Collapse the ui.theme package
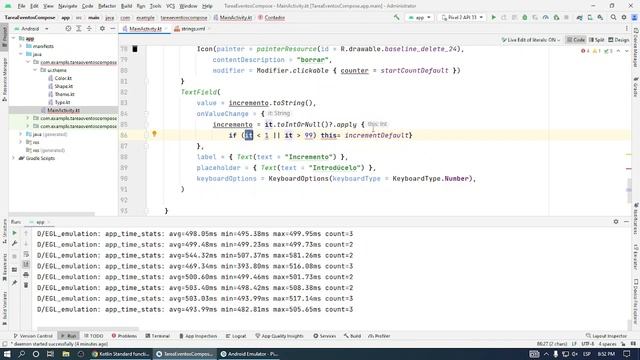 tap(35, 70)
